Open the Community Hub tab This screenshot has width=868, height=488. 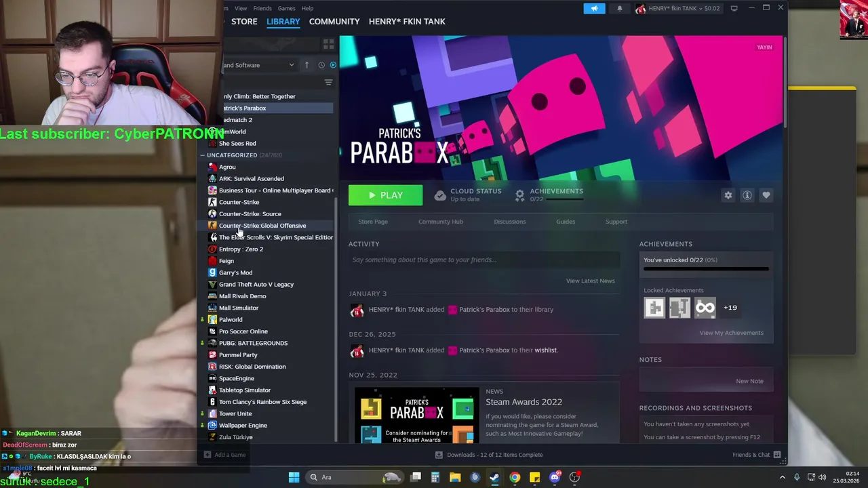441,222
